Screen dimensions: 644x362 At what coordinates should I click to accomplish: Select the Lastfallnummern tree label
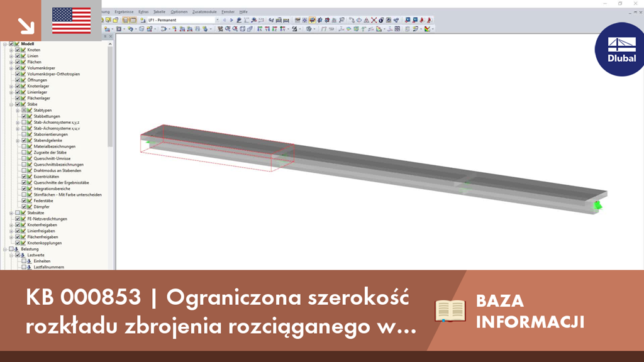tap(49, 267)
